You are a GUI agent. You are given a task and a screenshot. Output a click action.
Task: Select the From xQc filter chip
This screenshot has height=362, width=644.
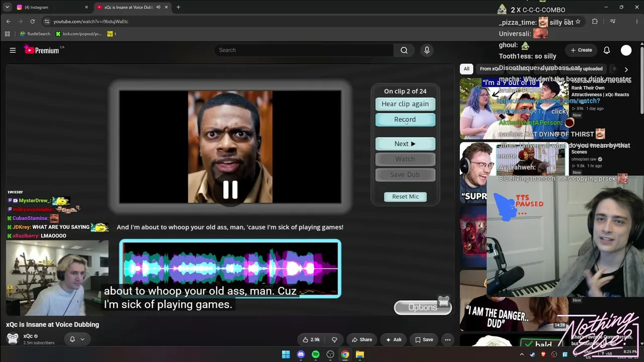point(490,69)
